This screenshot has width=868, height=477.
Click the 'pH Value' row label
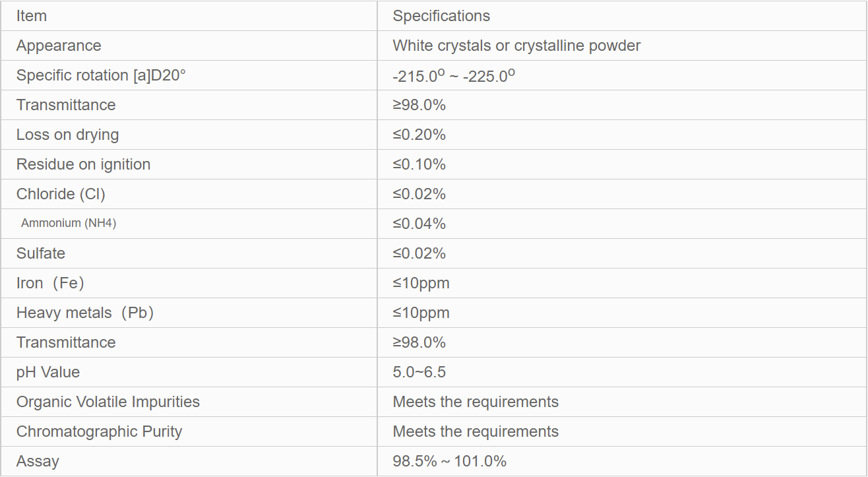[48, 372]
